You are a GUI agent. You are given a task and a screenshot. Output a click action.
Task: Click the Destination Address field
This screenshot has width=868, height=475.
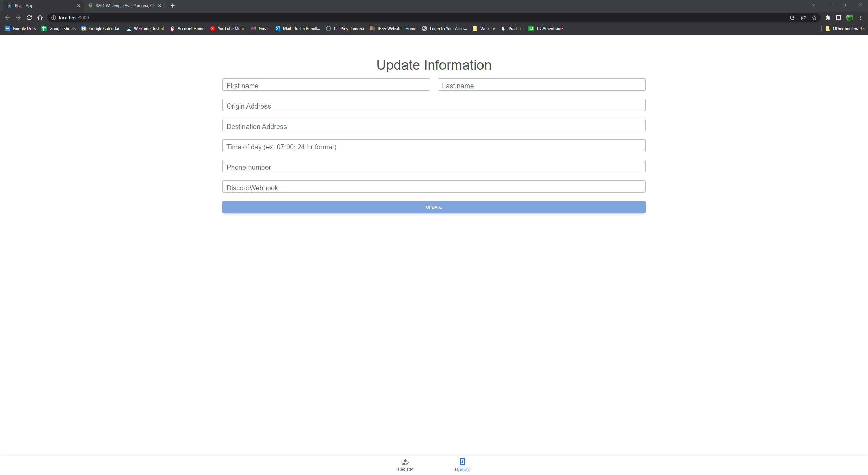tap(434, 126)
